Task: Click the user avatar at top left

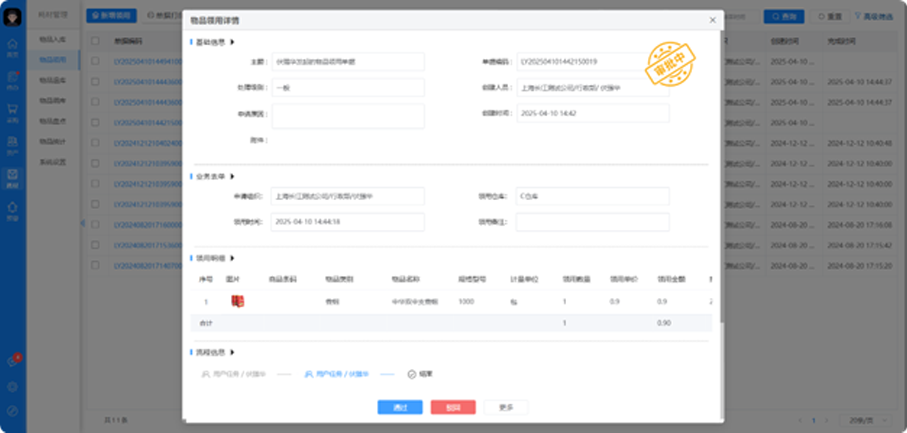Action: click(13, 16)
